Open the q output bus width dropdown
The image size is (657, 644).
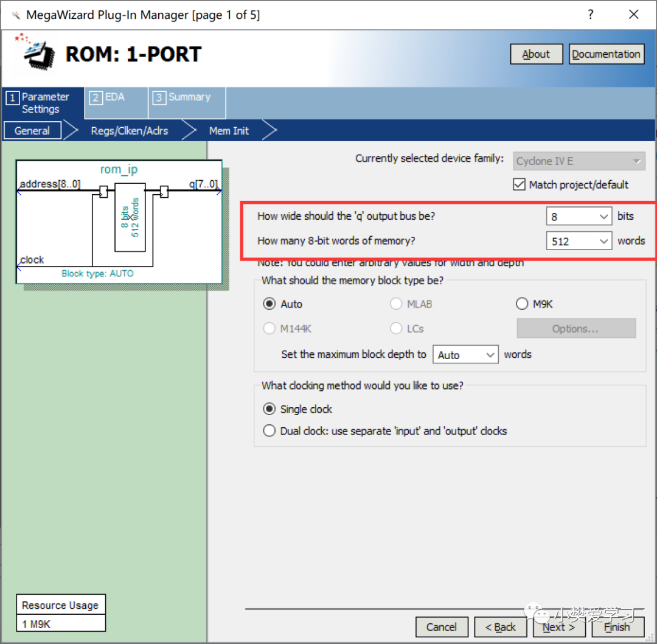coord(579,216)
